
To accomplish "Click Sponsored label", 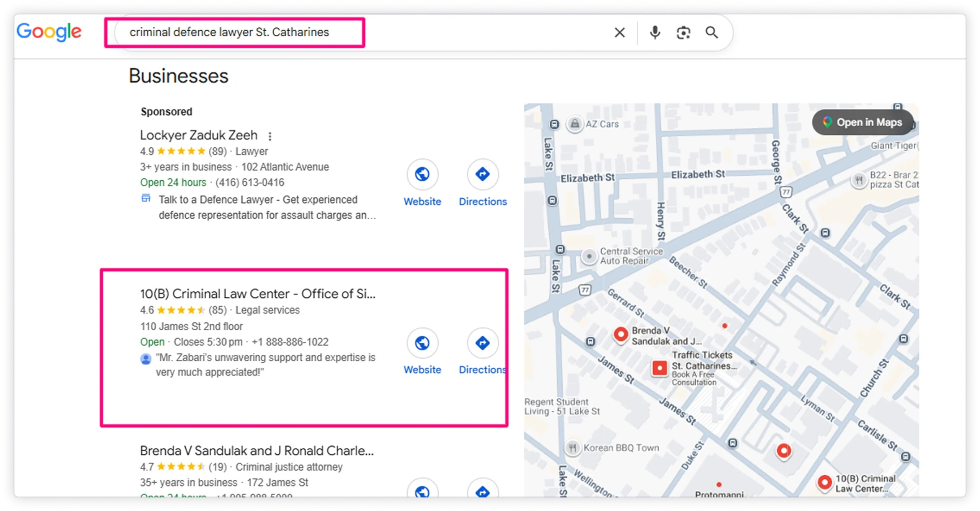I will tap(167, 112).
